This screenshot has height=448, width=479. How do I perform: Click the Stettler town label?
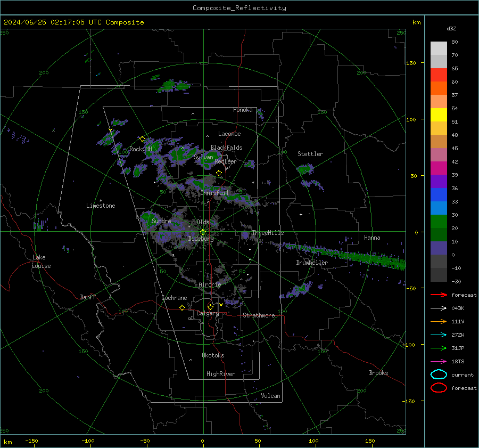[x=310, y=154]
